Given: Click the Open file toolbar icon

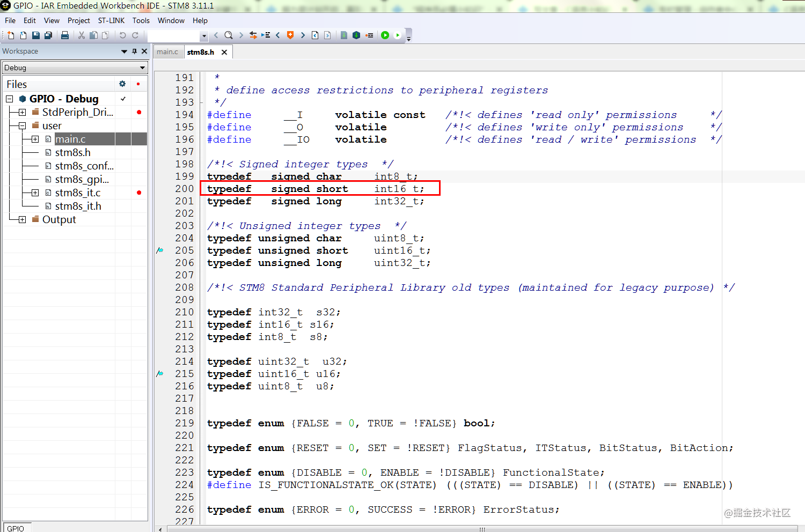Looking at the screenshot, I should click(23, 35).
